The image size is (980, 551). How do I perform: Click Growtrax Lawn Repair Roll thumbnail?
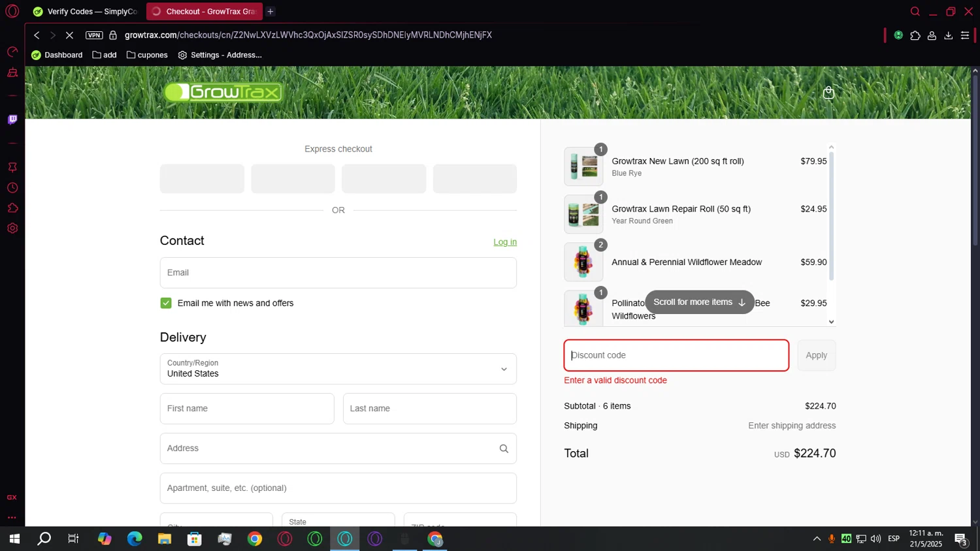click(583, 214)
